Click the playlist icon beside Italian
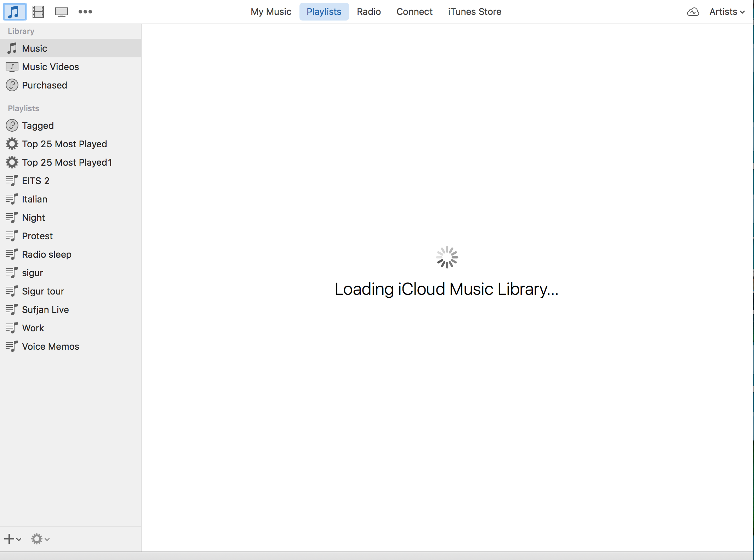 pyautogui.click(x=12, y=199)
